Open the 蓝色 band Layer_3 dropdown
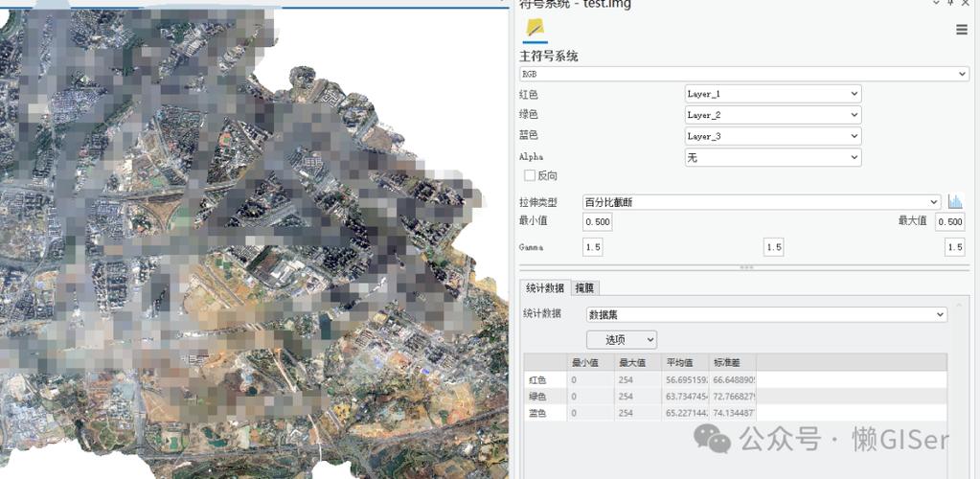Screen dimensions: 980x479 coord(773,136)
